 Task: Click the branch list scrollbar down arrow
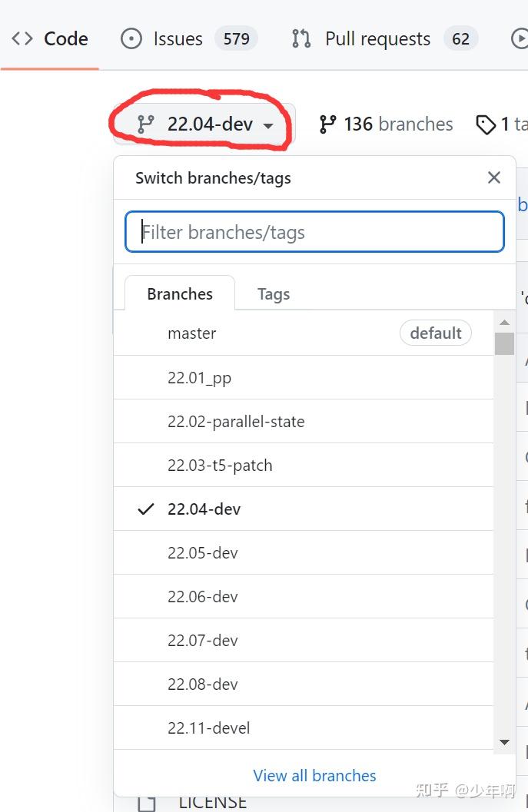click(504, 742)
